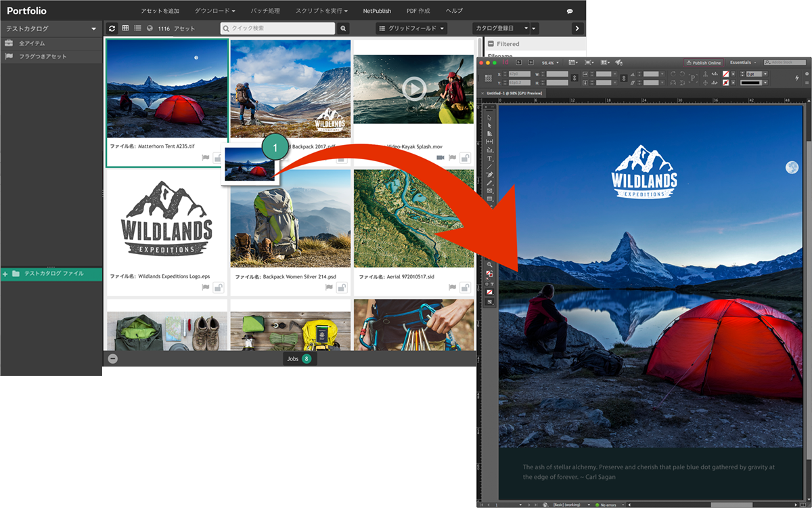
Task: Switch to list view icon
Action: pos(137,28)
